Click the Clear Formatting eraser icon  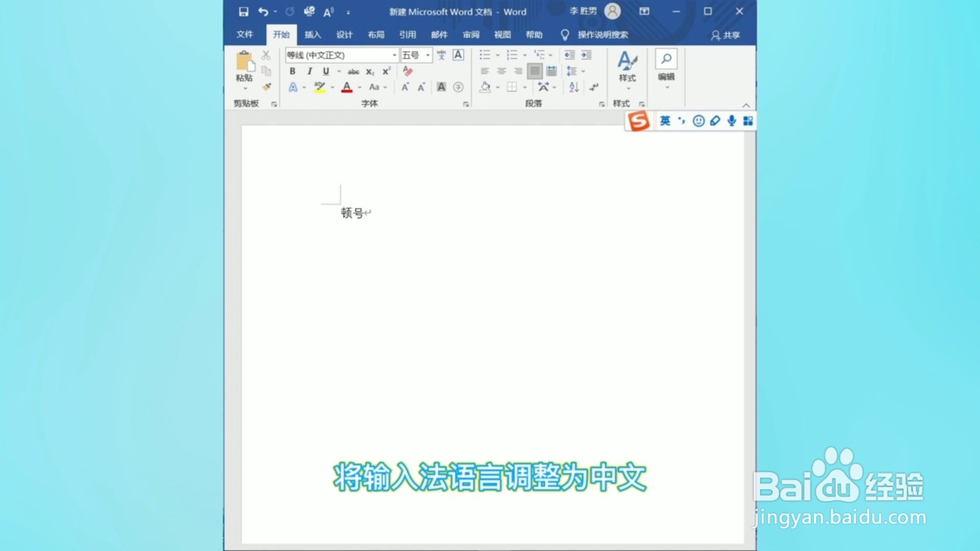[408, 71]
